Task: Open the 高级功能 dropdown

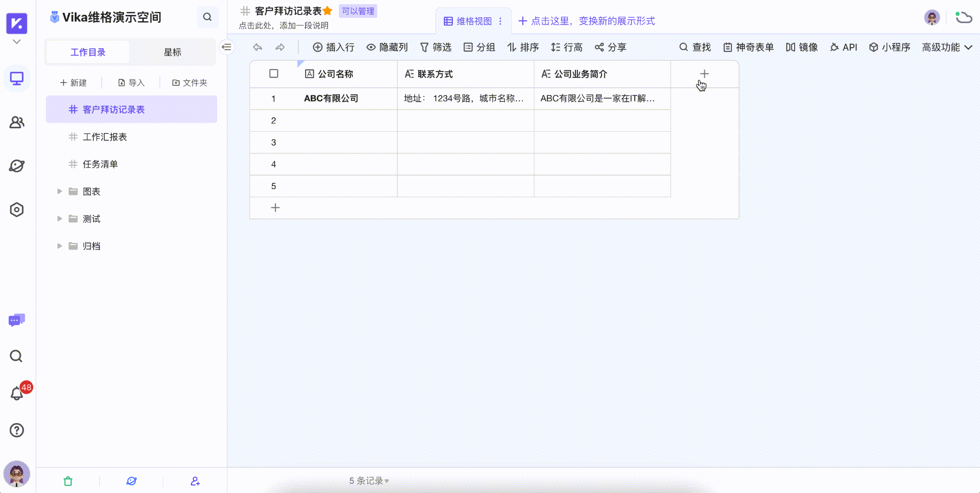Action: [946, 47]
